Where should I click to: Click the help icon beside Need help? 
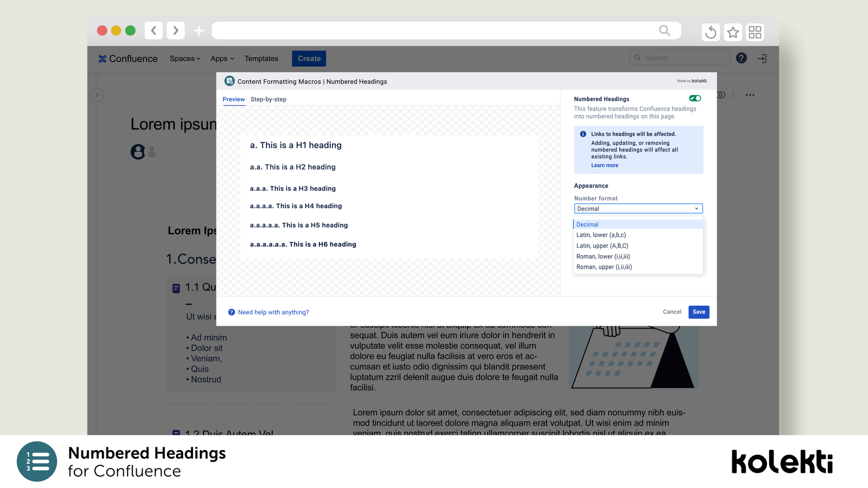click(232, 312)
